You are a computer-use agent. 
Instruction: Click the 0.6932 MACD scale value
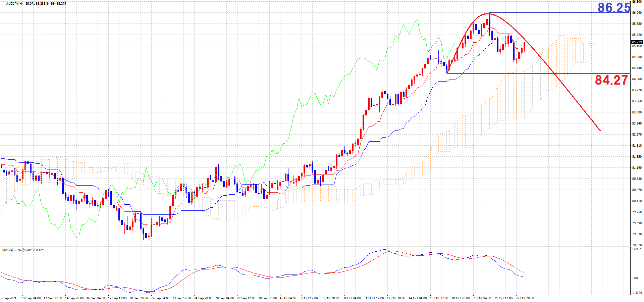(x=637, y=249)
